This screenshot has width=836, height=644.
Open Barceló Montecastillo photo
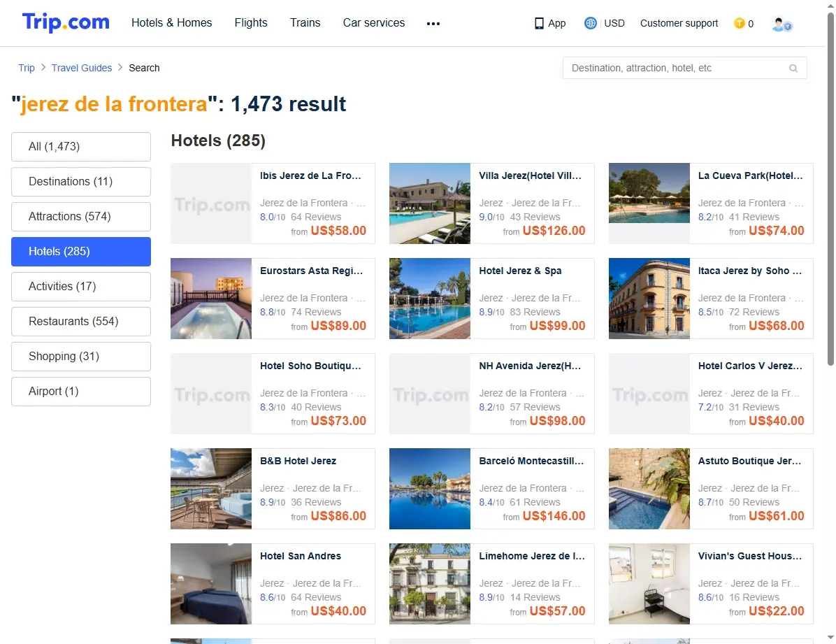click(x=430, y=489)
